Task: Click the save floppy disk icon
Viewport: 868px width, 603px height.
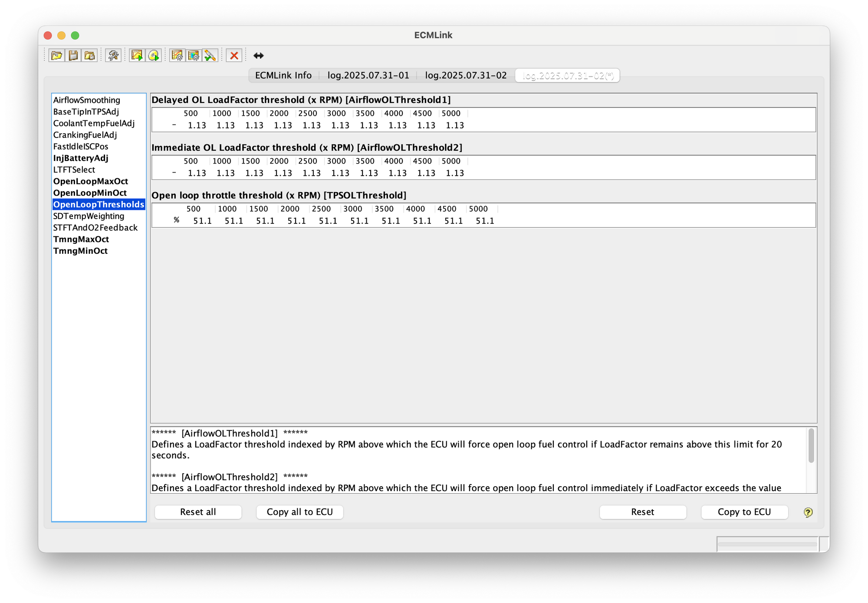Action: tap(73, 56)
